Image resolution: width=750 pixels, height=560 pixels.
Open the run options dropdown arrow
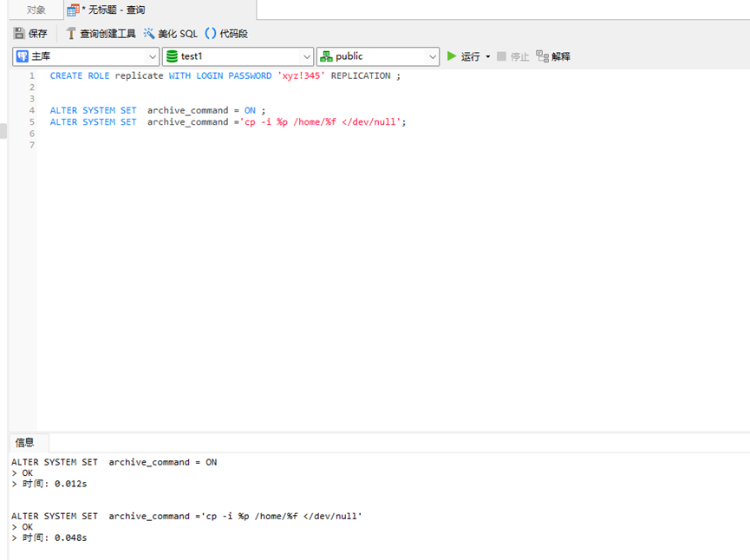[488, 56]
